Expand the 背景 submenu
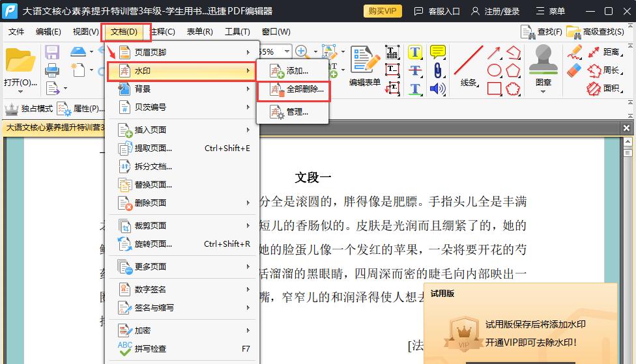The image size is (636, 364). coord(183,89)
